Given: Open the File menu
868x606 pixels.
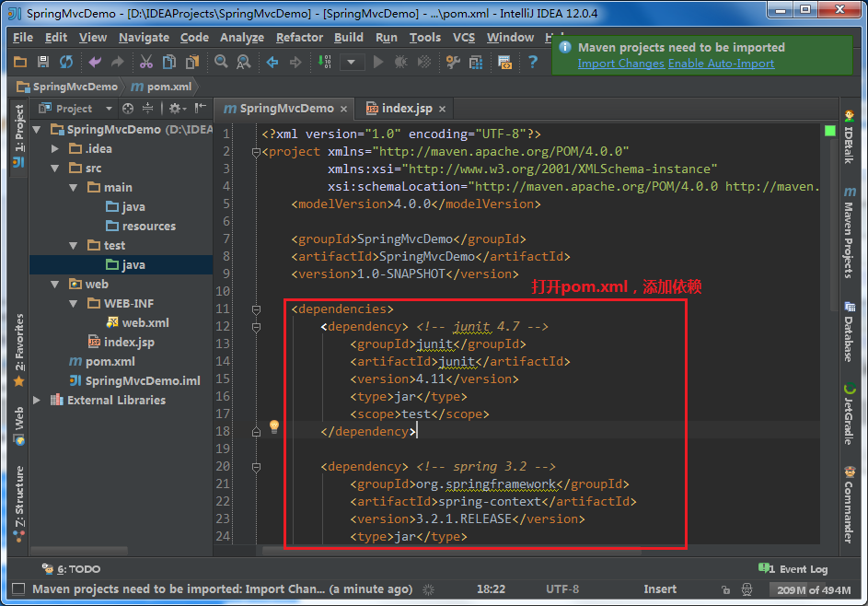Looking at the screenshot, I should (23, 37).
